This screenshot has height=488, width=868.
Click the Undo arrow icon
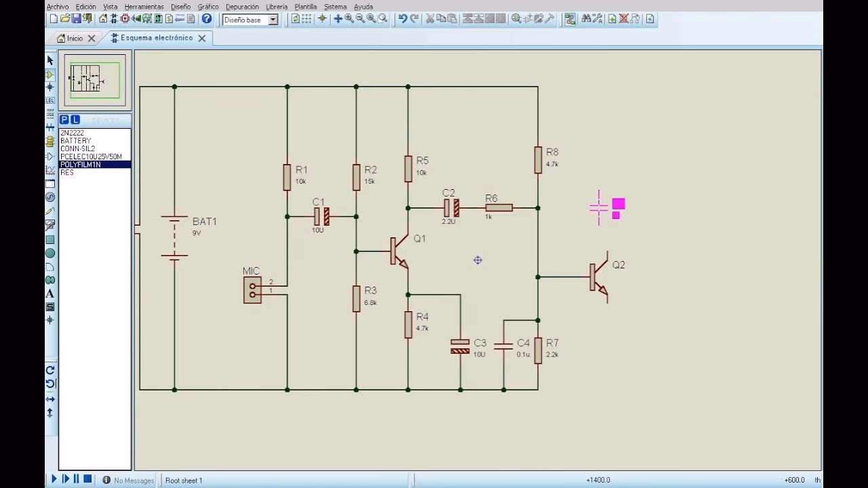[403, 19]
